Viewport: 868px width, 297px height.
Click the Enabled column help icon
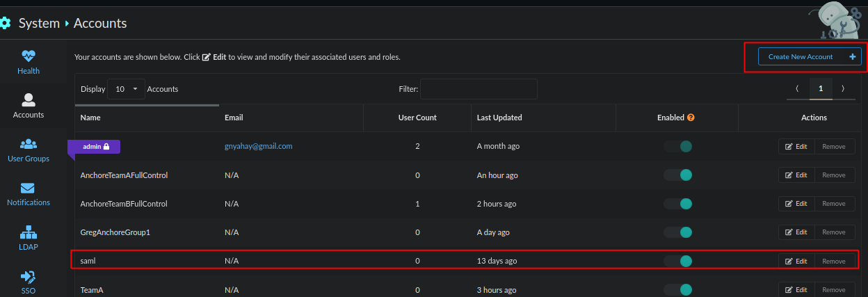(691, 118)
